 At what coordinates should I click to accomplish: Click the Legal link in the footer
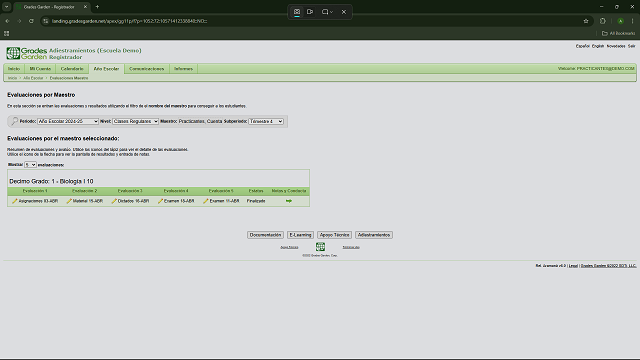(x=573, y=266)
